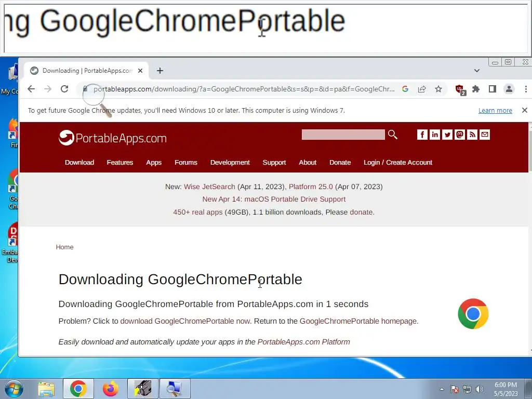The height and width of the screenshot is (399, 532).
Task: Click the page URL in address bar
Action: pos(244,89)
